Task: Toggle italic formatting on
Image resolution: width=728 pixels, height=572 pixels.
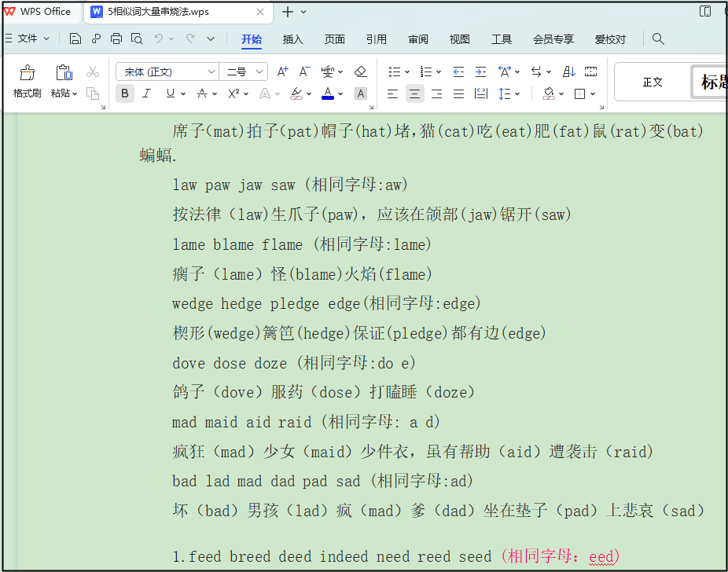Action: click(x=146, y=93)
